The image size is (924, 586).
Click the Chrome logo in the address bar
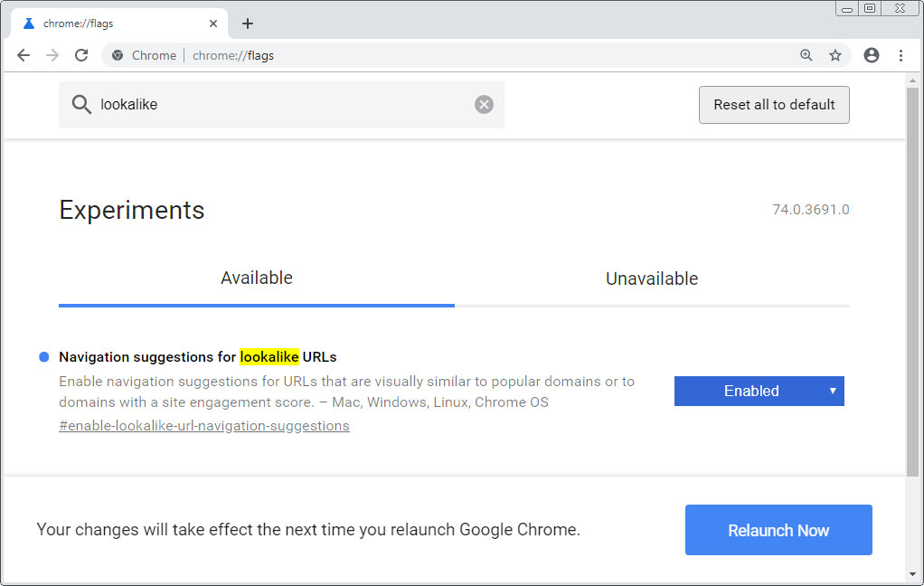[x=117, y=55]
